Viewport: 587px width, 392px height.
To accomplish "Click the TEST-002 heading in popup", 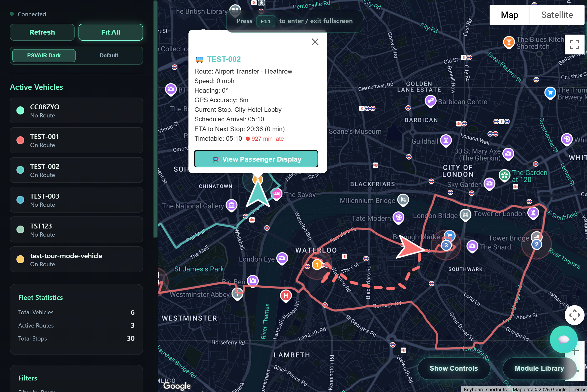I will (x=224, y=59).
